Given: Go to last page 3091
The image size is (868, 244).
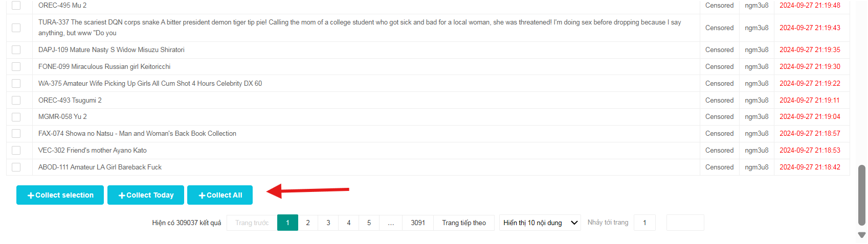Looking at the screenshot, I should click(418, 223).
